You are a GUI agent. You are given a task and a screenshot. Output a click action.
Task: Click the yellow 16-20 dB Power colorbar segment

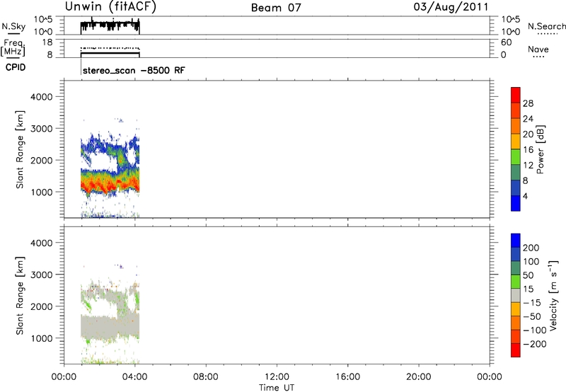coord(516,142)
